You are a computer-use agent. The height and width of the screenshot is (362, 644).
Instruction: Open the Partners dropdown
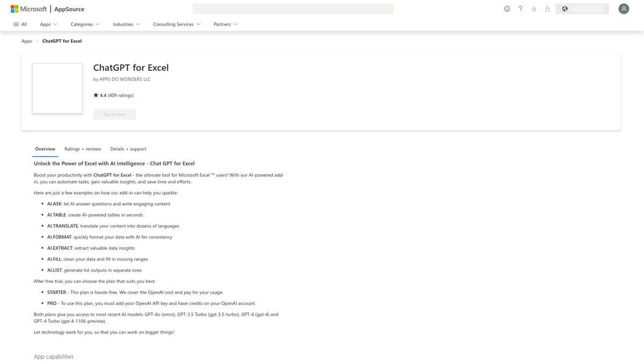[x=225, y=24]
